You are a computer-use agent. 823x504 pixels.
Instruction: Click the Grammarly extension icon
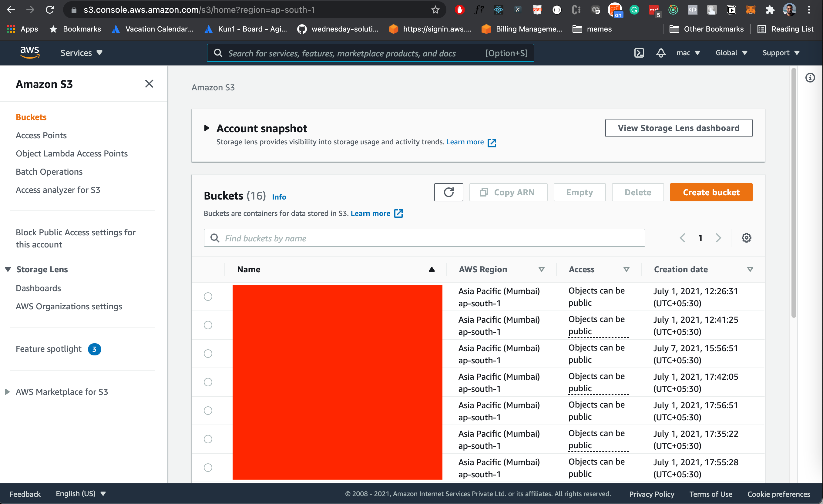pos(634,10)
